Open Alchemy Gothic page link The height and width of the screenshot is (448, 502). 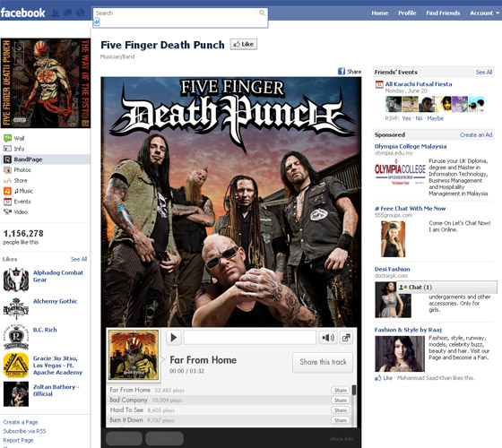point(55,301)
